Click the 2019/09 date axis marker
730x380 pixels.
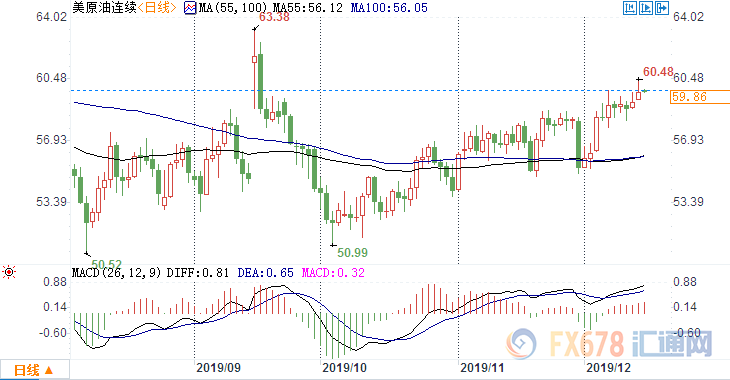tap(218, 368)
